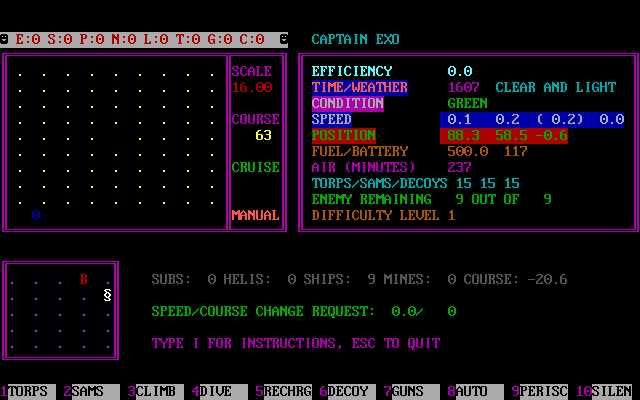The height and width of the screenshot is (400, 640).
Task: Click the left smiley face icon
Action: 4,39
